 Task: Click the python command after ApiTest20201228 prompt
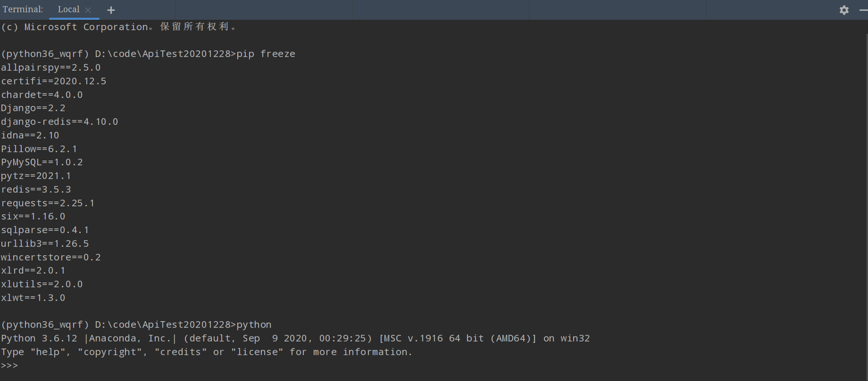(254, 325)
